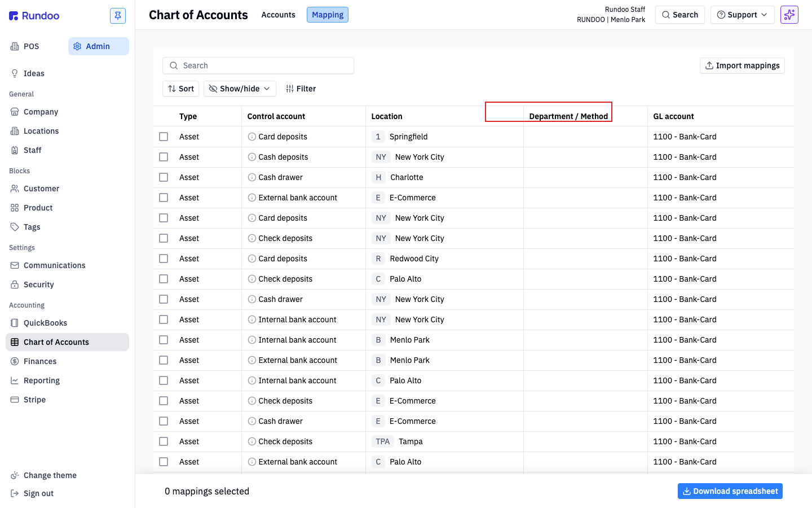This screenshot has width=812, height=508.
Task: Click info icon for Card deposits Redwood City
Action: (252, 259)
